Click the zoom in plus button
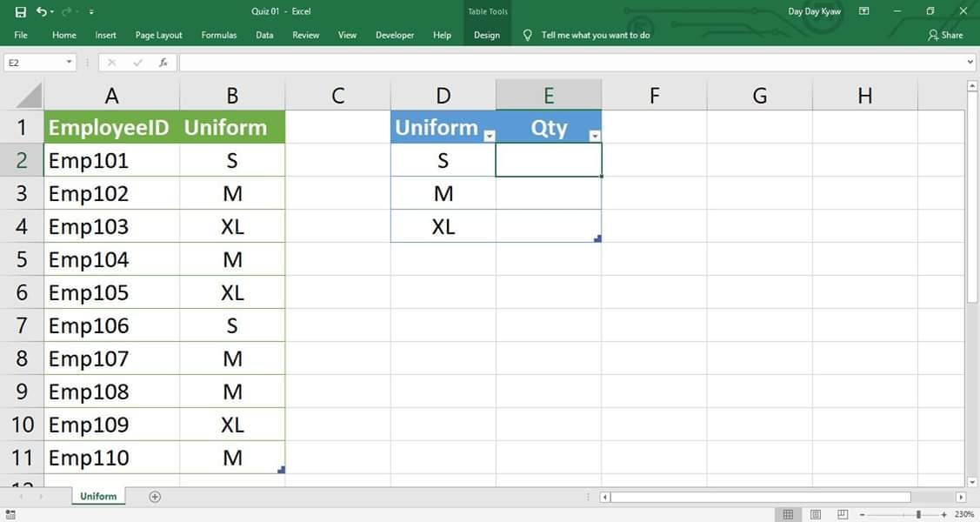 (943, 514)
